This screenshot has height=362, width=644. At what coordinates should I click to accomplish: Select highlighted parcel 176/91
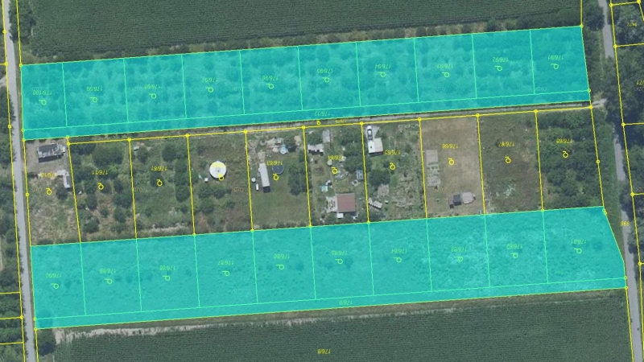pos(559,60)
